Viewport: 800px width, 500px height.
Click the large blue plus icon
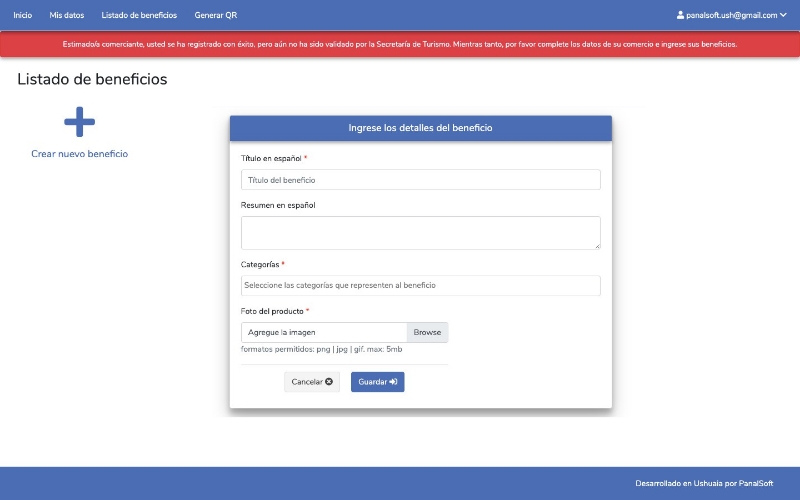click(80, 121)
